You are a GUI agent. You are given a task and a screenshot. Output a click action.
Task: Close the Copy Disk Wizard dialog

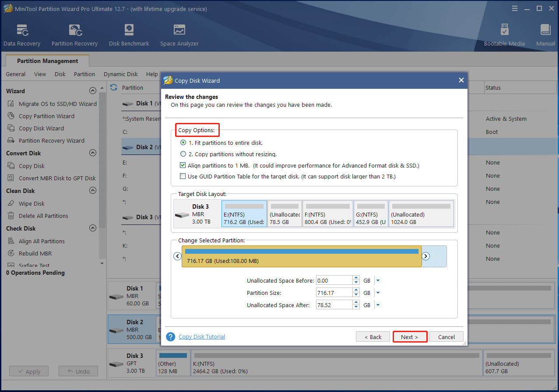[x=461, y=80]
